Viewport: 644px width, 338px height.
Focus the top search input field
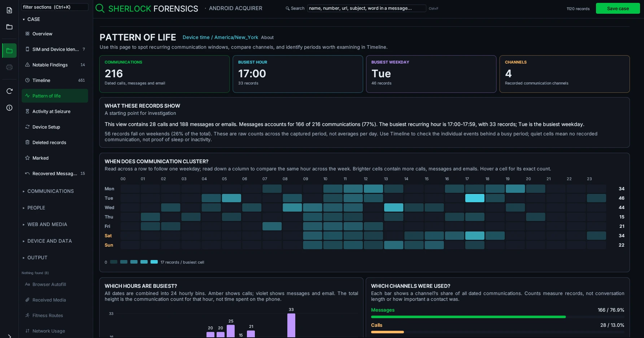(366, 8)
